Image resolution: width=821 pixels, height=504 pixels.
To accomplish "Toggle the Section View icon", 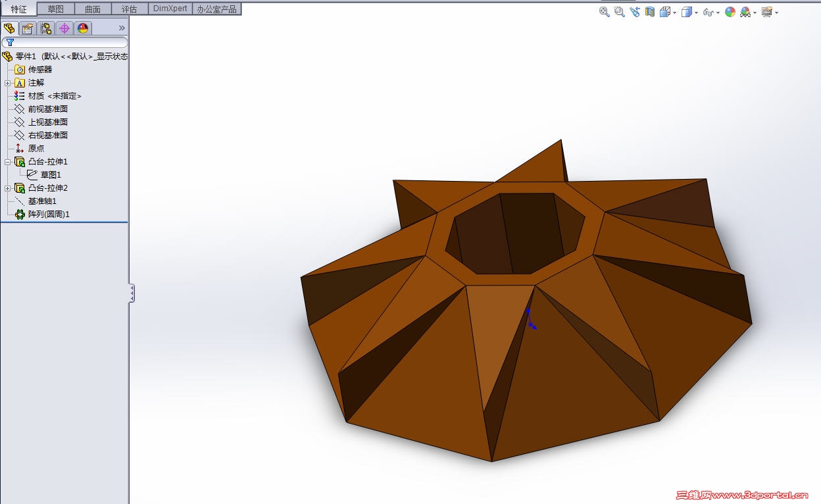I will pyautogui.click(x=649, y=12).
